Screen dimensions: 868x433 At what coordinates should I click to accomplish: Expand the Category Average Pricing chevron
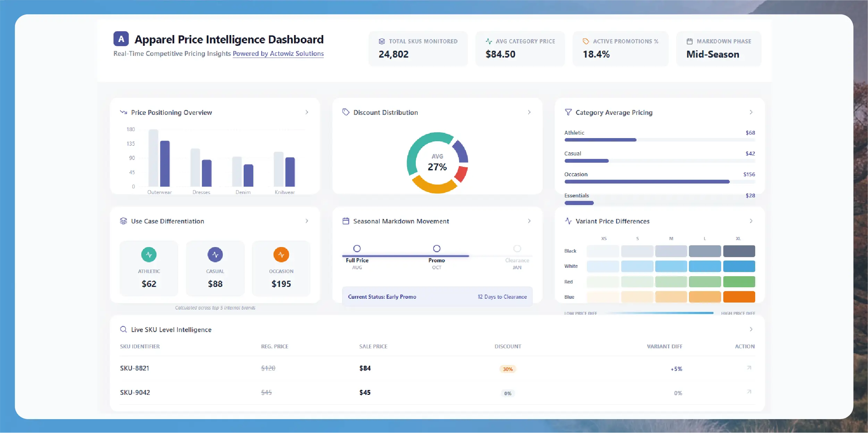coord(751,112)
